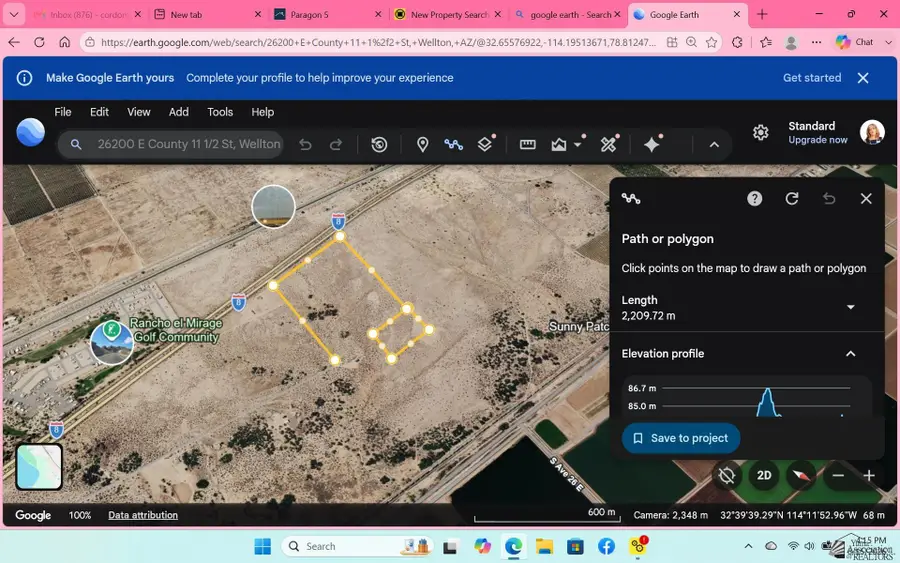Open the account profile picture
900x563 pixels.
(x=872, y=132)
